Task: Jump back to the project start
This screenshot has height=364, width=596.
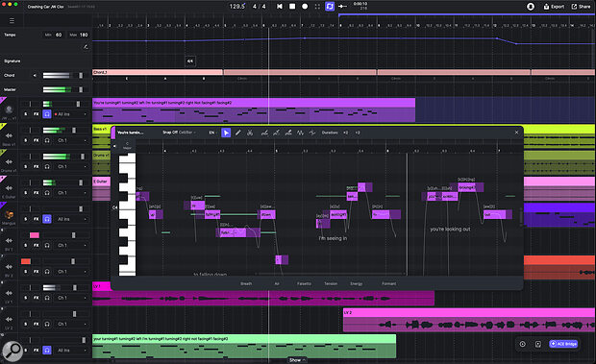Action: pos(280,6)
